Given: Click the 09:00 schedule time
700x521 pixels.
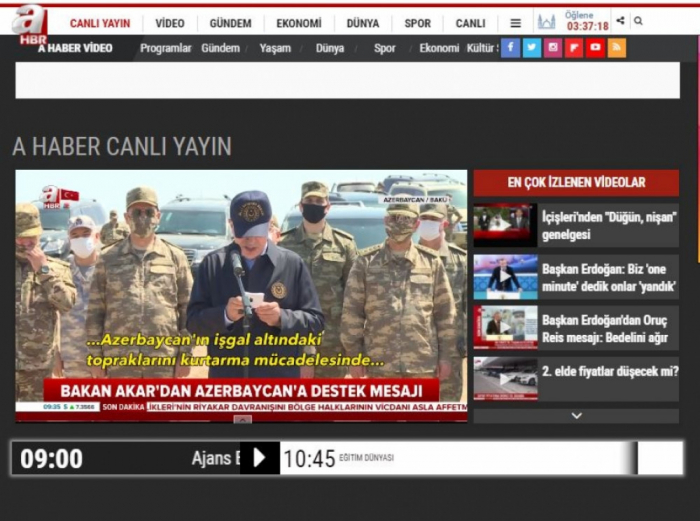Looking at the screenshot, I should pos(51,458).
